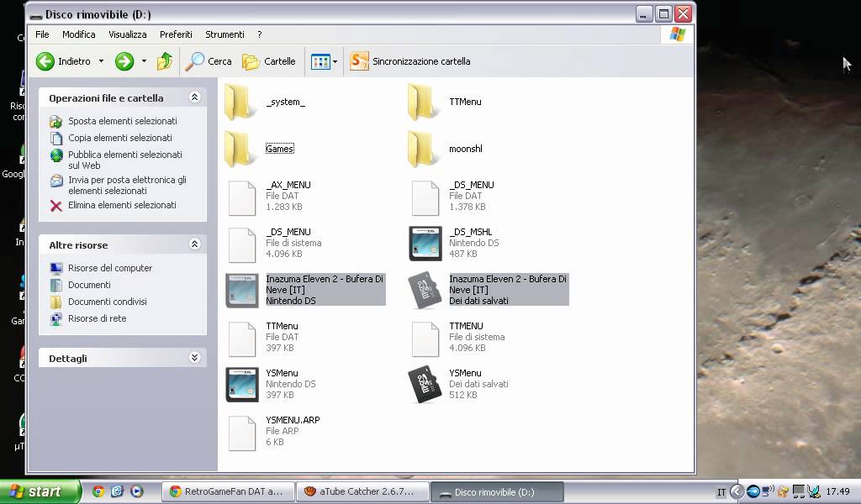Click the taskbar clock 17.49
861x504 pixels.
point(838,491)
